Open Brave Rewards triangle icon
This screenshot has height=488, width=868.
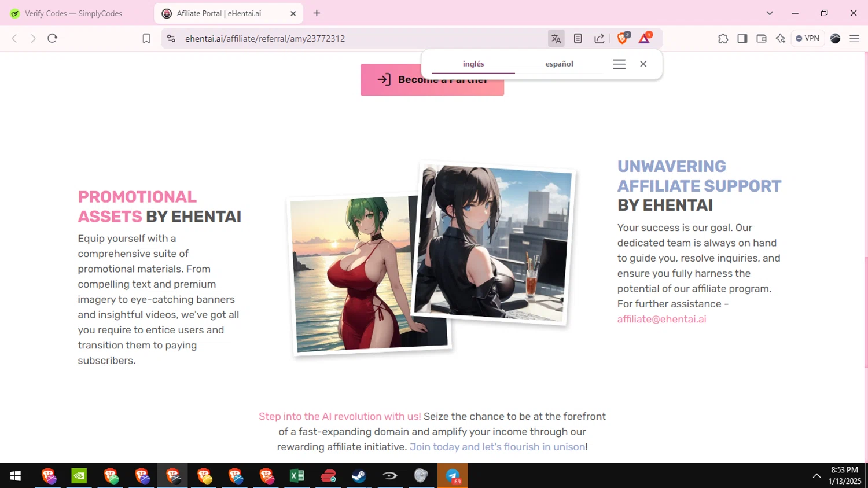(645, 38)
